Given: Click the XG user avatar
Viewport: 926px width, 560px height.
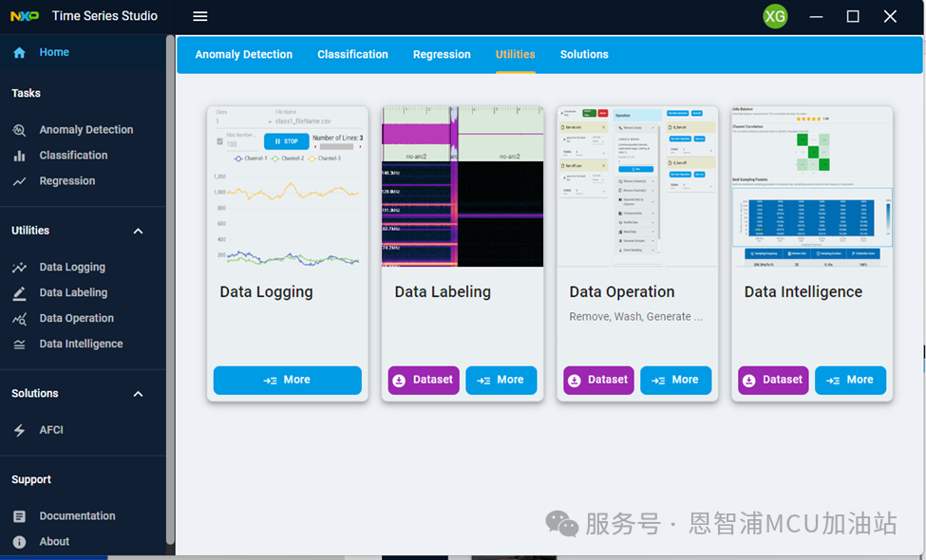Looking at the screenshot, I should click(x=775, y=16).
